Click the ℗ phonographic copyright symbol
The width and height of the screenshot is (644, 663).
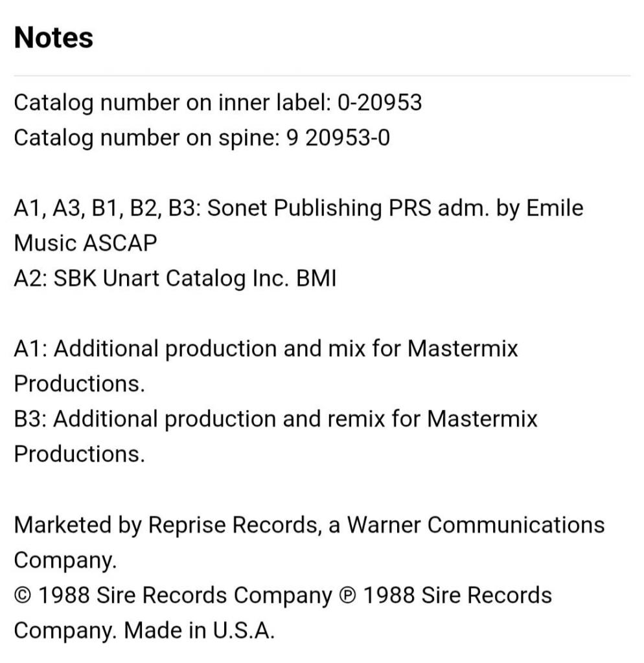click(347, 595)
